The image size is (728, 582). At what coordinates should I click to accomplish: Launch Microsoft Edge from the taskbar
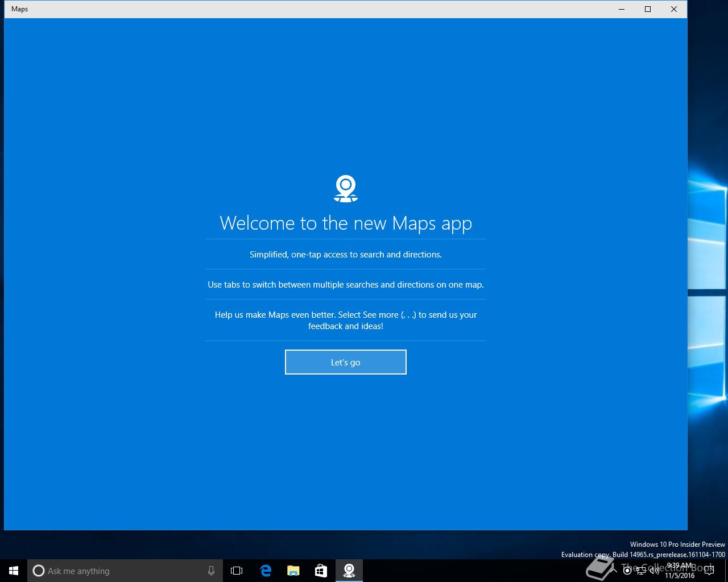pyautogui.click(x=265, y=571)
